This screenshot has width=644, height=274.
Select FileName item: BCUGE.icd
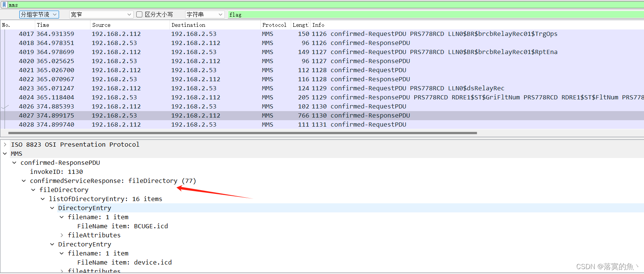pos(123,226)
